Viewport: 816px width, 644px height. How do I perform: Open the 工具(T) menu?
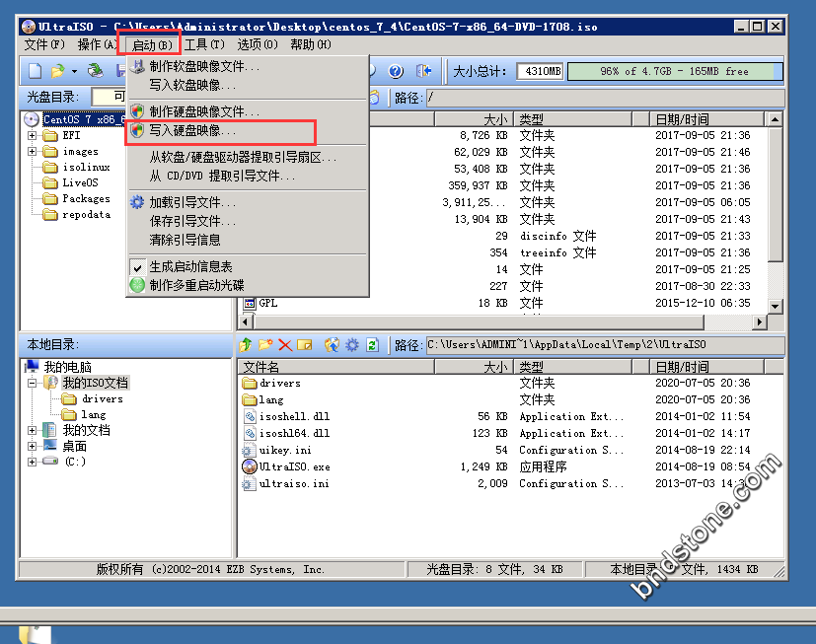204,44
